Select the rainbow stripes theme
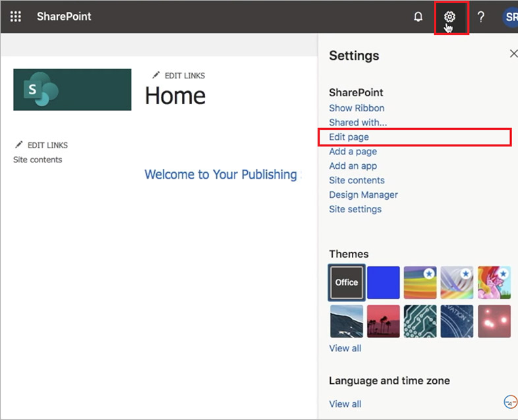 click(420, 283)
